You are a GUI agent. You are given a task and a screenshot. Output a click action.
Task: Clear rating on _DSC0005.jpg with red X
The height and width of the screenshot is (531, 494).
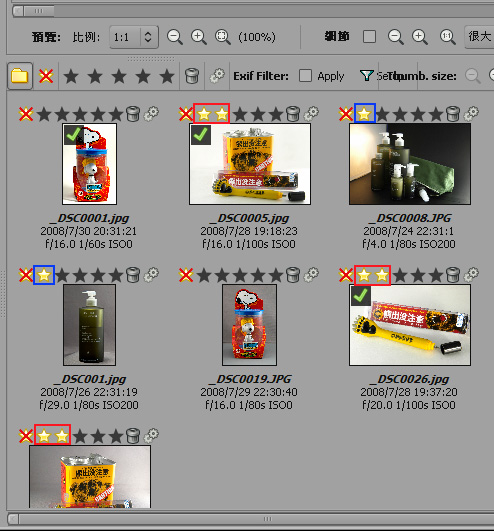coord(186,114)
